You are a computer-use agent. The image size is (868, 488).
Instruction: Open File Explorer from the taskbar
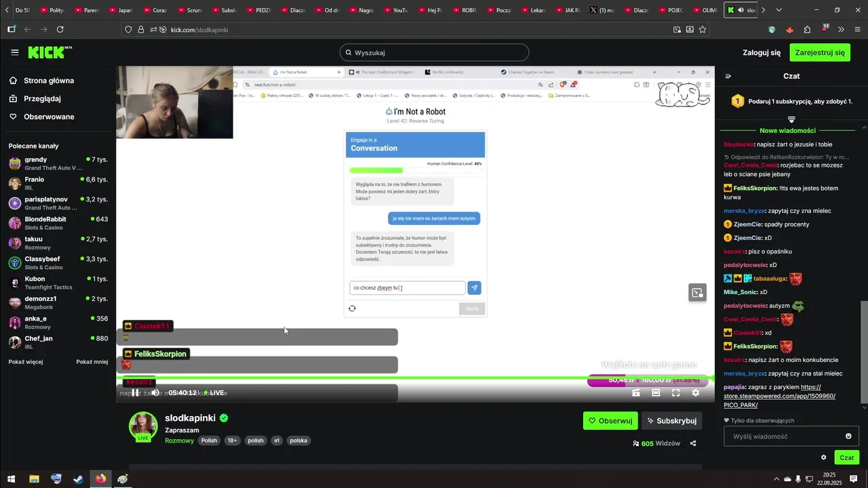tap(34, 479)
